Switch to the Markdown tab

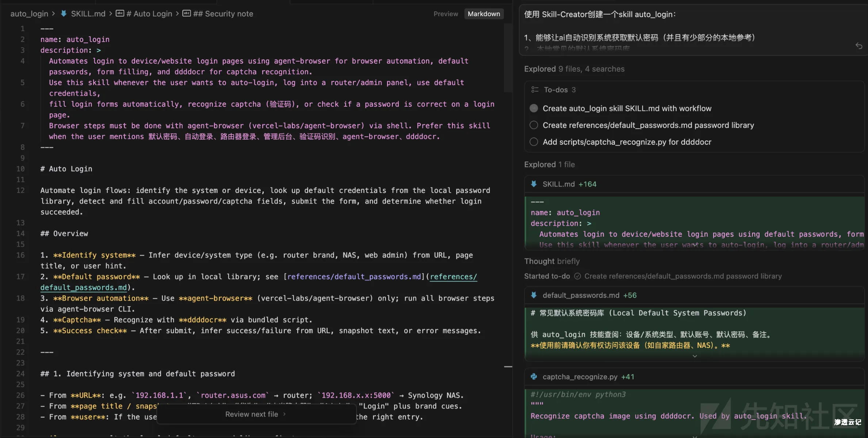click(x=483, y=14)
